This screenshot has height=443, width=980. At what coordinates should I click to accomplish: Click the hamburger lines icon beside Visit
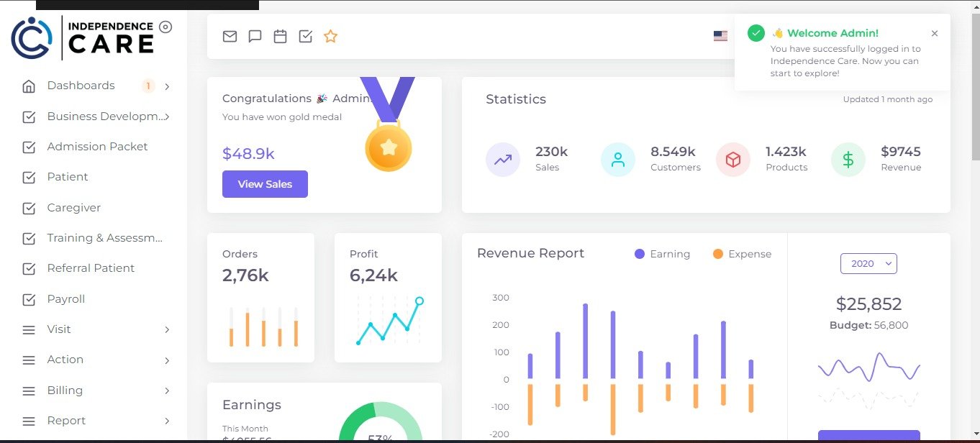click(29, 330)
